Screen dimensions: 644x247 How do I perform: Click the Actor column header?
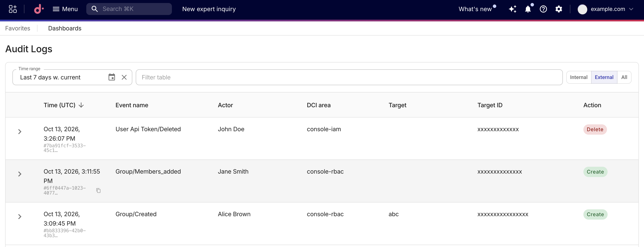click(x=225, y=105)
